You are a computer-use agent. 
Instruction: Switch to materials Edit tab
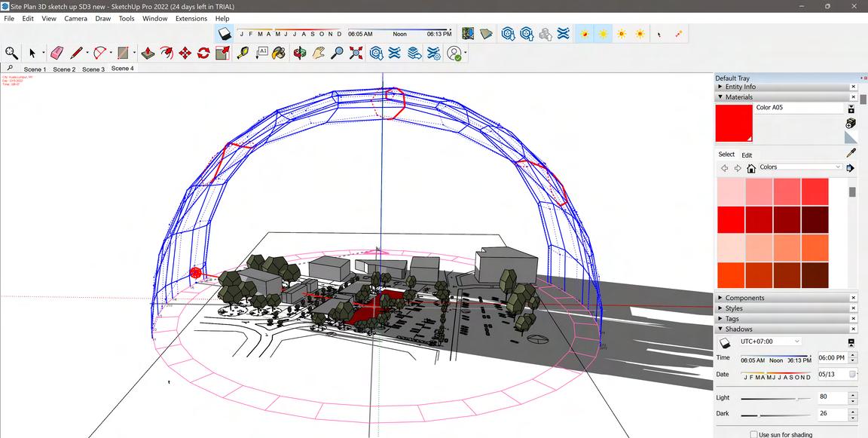[747, 155]
